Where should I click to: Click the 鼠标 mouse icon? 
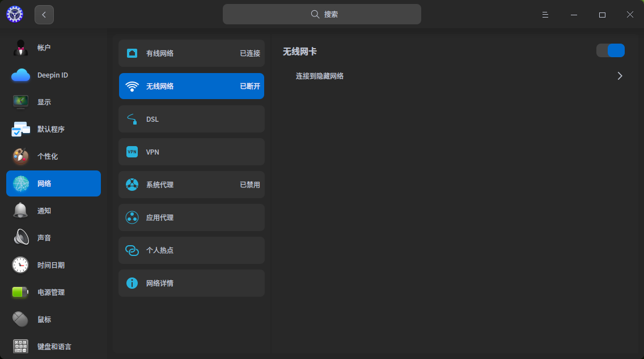coord(20,319)
